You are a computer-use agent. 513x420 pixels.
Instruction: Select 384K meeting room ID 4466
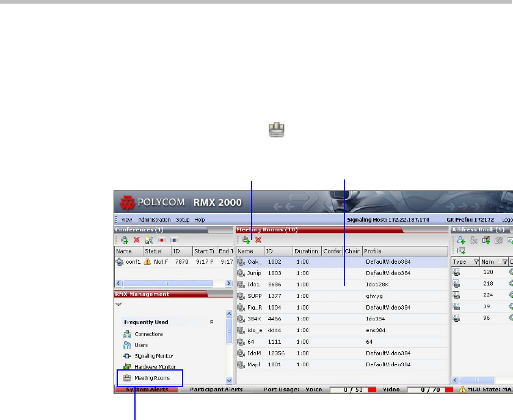point(342,319)
